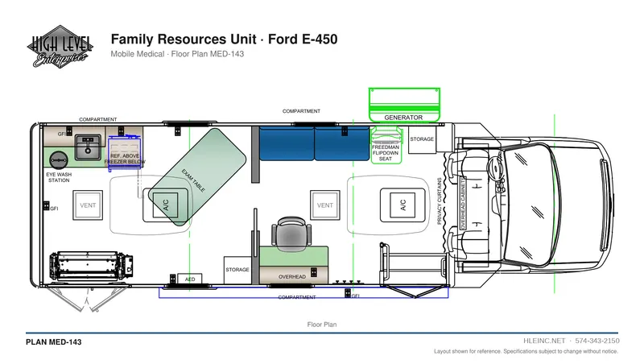This screenshot has width=644, height=364.
Task: Click the windshield of the Ford cab
Action: [x=532, y=205]
